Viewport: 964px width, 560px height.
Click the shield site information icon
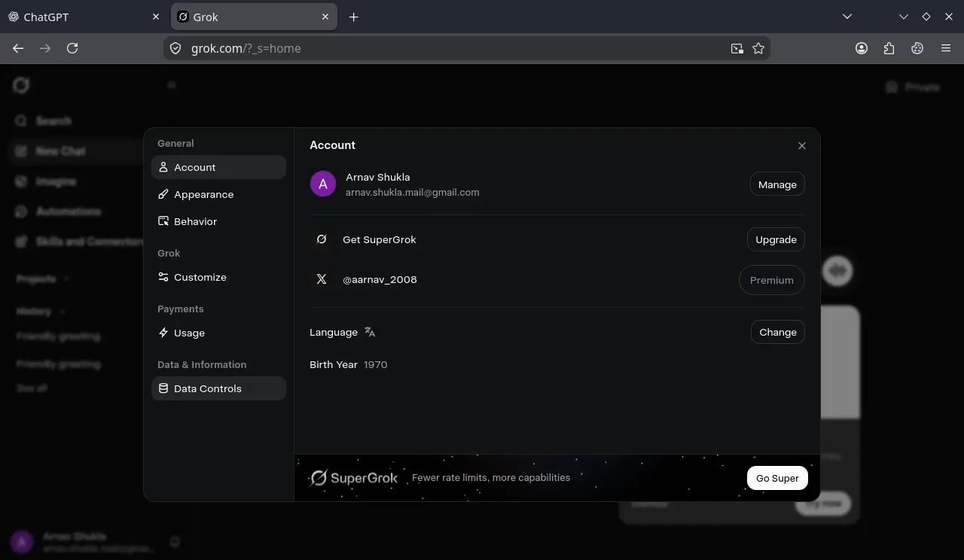175,48
